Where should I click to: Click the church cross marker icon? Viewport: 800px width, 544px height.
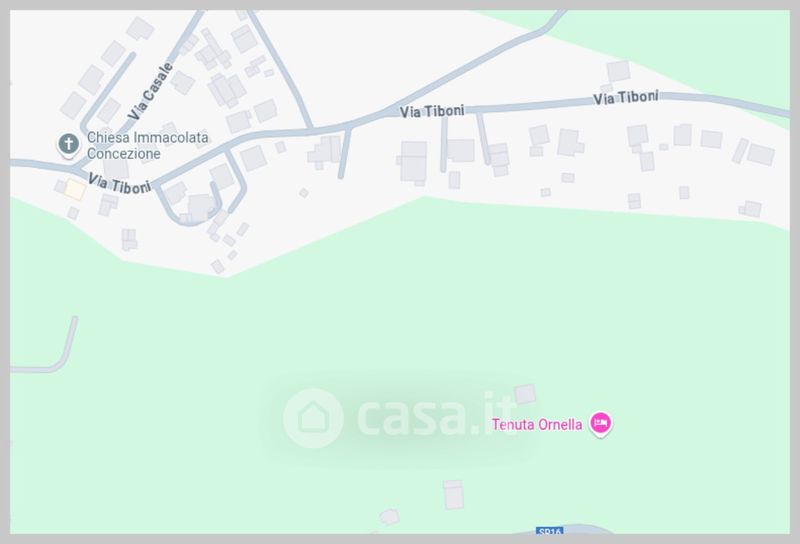coord(68,144)
